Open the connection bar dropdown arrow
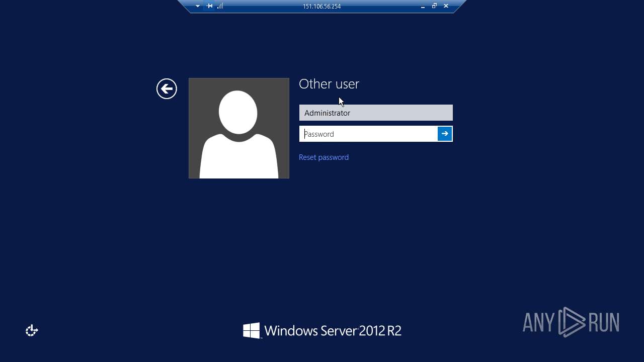This screenshot has width=644, height=362. pos(198,6)
